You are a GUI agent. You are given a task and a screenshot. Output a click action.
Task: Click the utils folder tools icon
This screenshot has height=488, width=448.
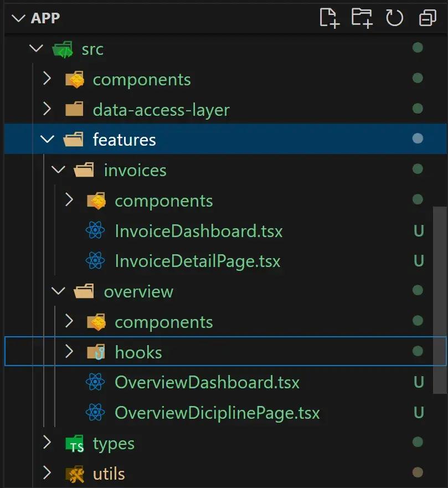coord(75,474)
